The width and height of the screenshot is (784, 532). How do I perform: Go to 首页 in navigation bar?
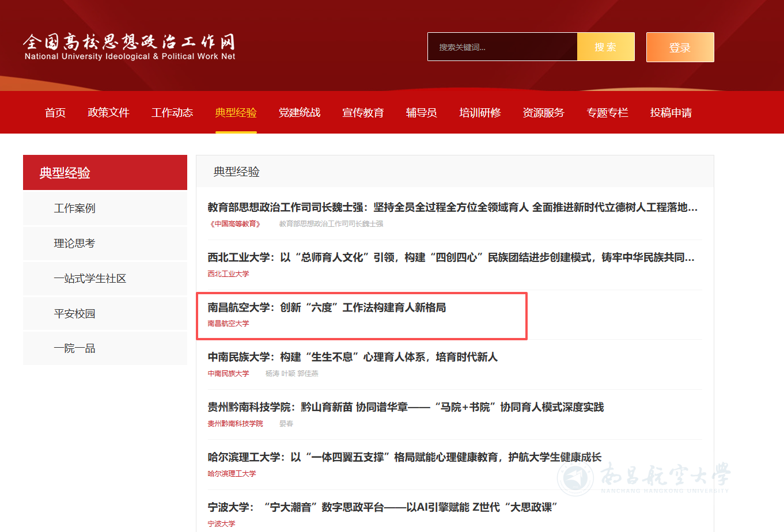pos(55,113)
